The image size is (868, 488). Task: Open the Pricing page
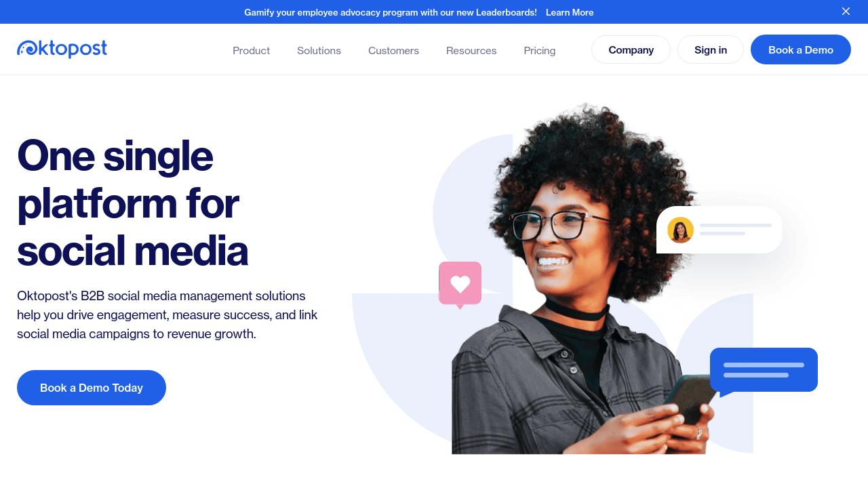[x=540, y=51]
